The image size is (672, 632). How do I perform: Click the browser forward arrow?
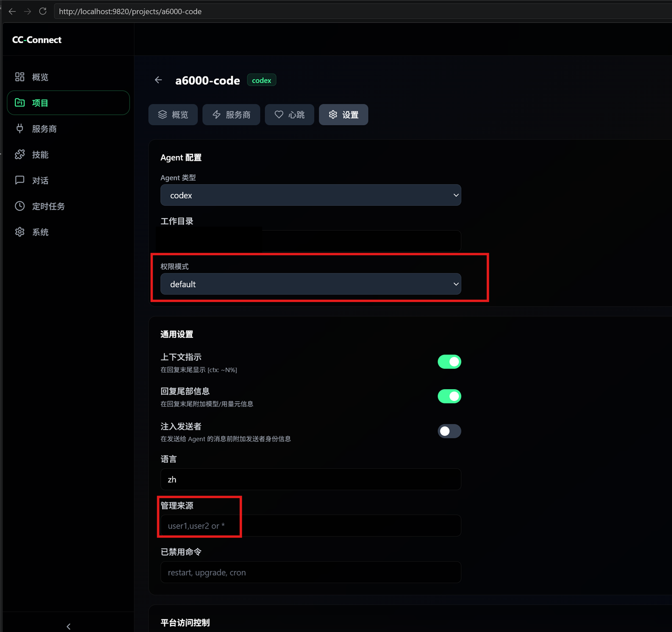(x=28, y=11)
